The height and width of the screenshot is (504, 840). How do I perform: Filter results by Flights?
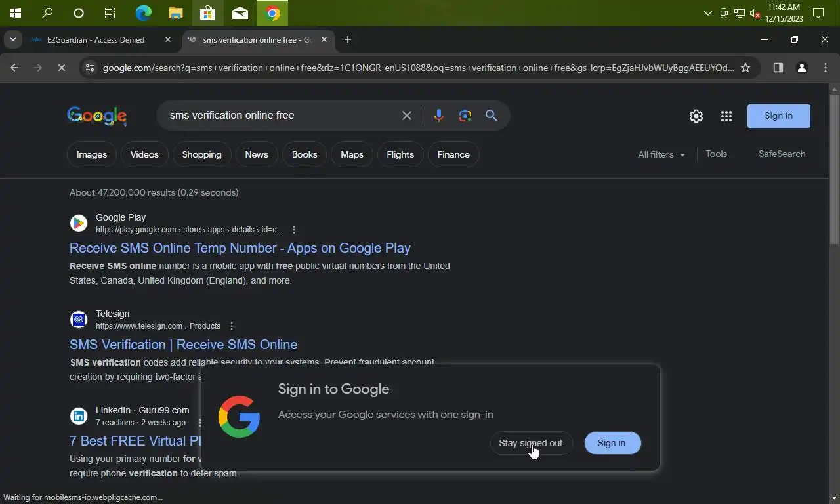(x=400, y=154)
